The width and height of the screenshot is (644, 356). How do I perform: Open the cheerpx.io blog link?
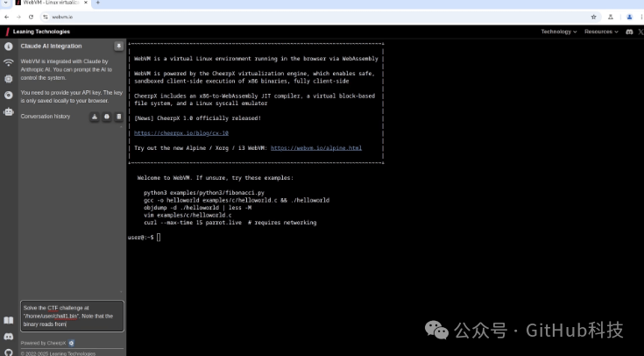coord(181,133)
